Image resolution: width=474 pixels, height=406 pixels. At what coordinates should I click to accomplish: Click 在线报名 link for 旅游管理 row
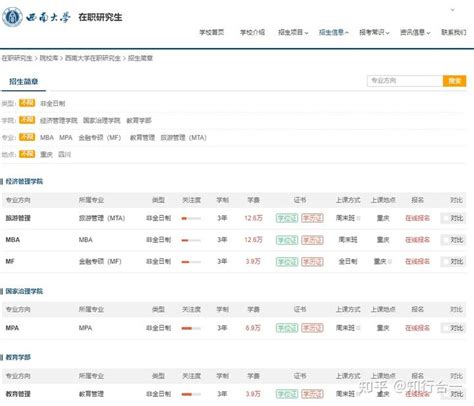coord(417,218)
